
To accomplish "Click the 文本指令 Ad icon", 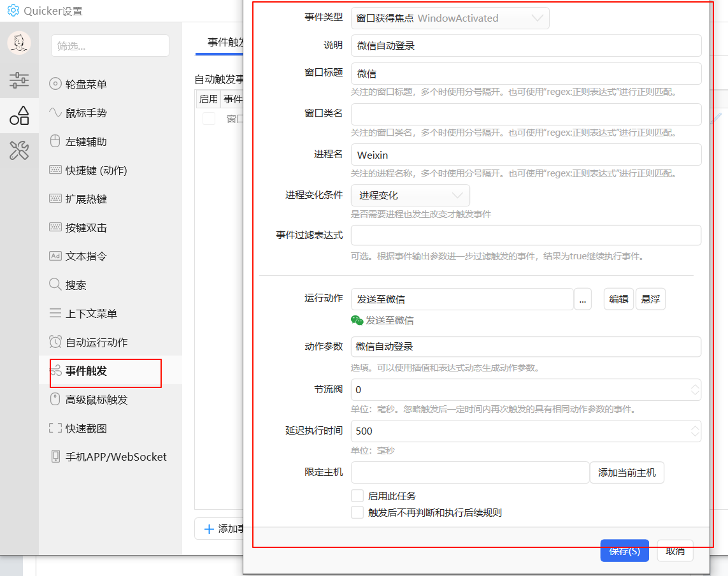I will click(x=55, y=256).
